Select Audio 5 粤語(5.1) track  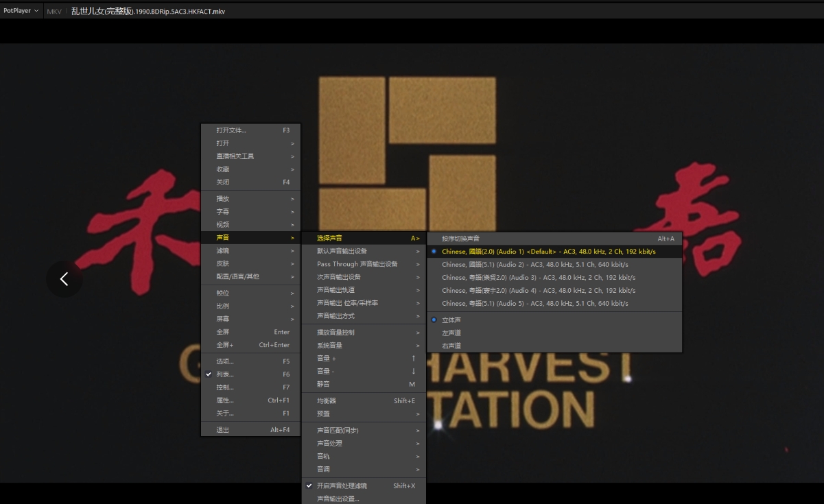[535, 304]
